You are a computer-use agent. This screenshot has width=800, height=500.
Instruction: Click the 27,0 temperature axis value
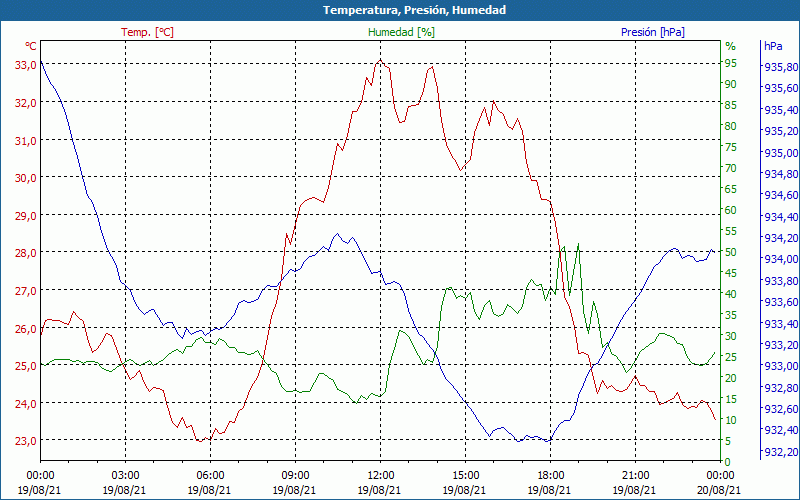[x=26, y=291]
